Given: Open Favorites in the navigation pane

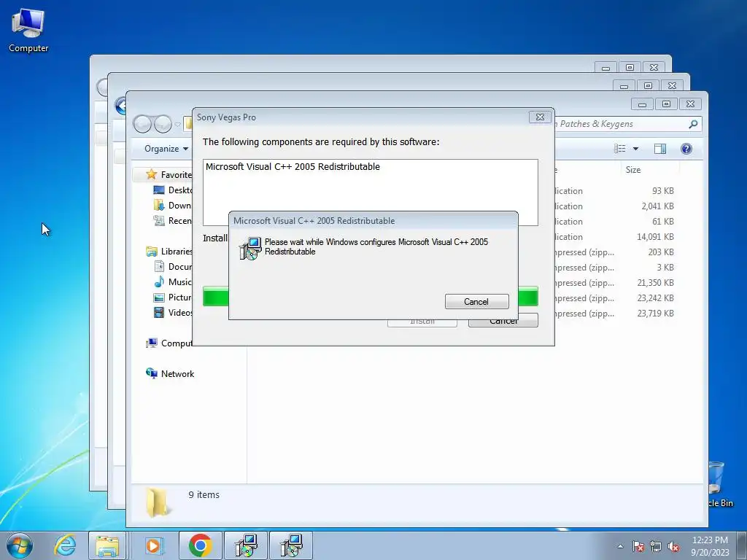Looking at the screenshot, I should pos(176,175).
